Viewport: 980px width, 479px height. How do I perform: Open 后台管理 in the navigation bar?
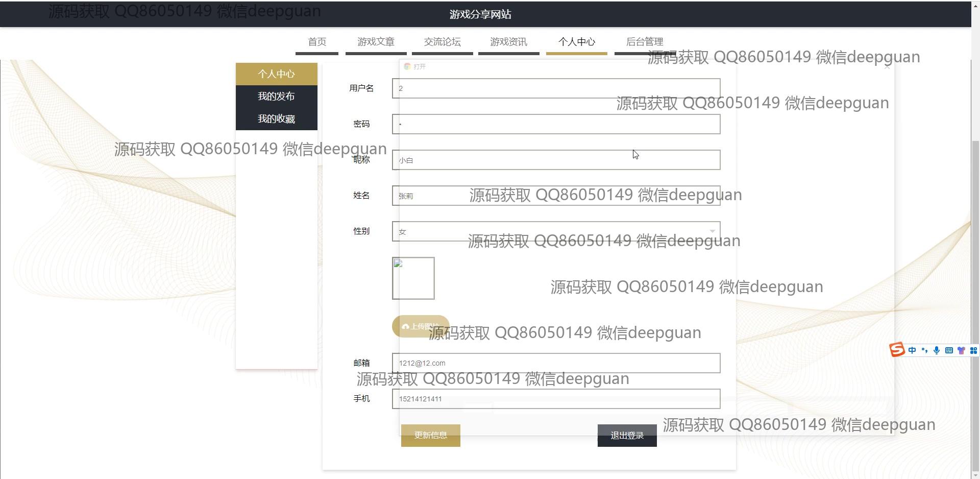coord(644,42)
